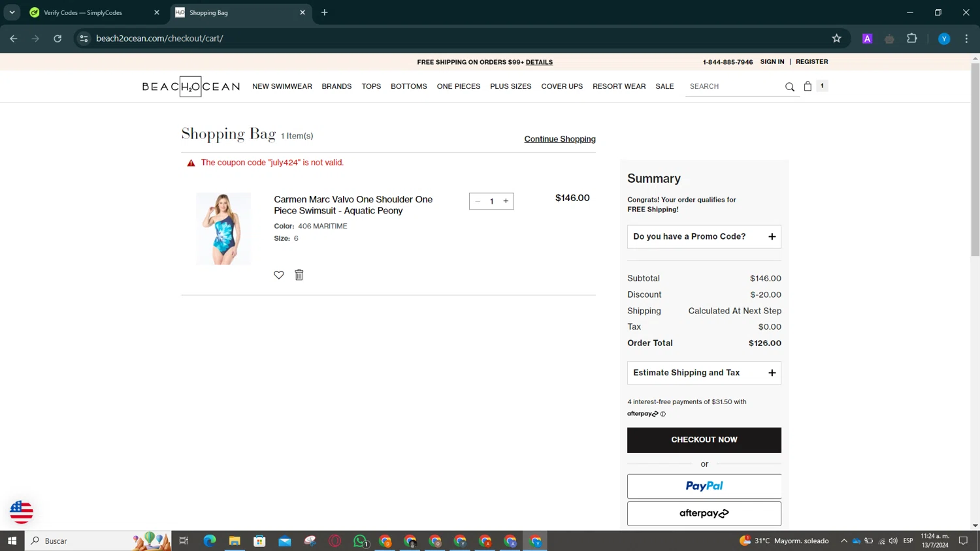The height and width of the screenshot is (551, 980).
Task: Open Task View on the taskbar
Action: coord(184,541)
